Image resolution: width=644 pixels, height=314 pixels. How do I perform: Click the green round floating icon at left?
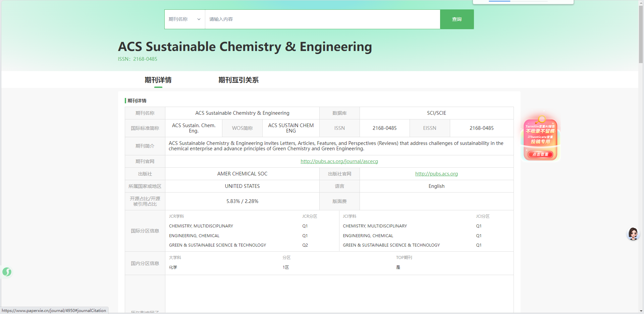click(7, 272)
